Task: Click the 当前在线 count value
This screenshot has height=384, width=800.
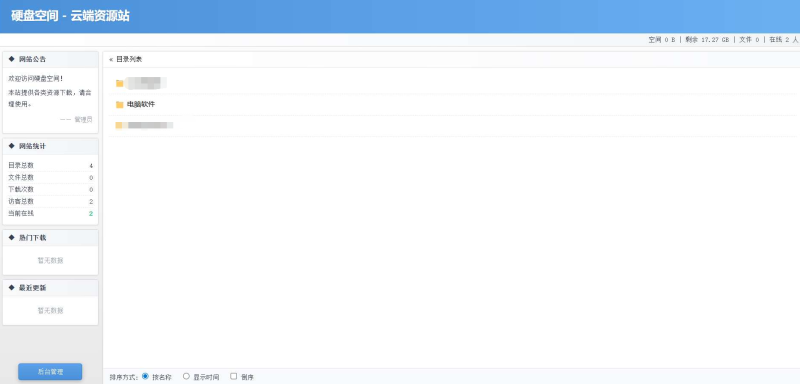Action: click(91, 214)
